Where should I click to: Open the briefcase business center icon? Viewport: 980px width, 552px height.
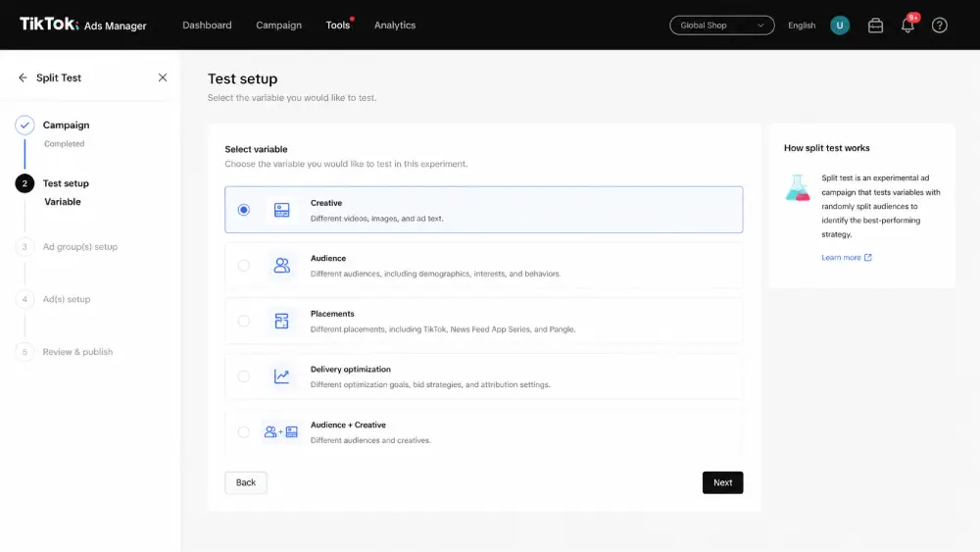[x=875, y=25]
